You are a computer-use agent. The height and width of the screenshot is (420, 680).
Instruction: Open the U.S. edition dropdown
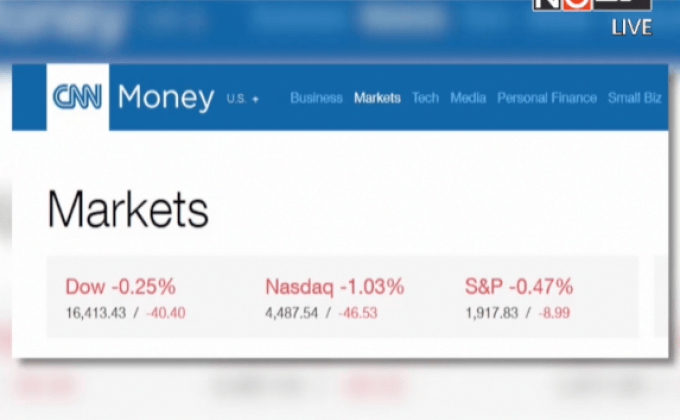[243, 98]
